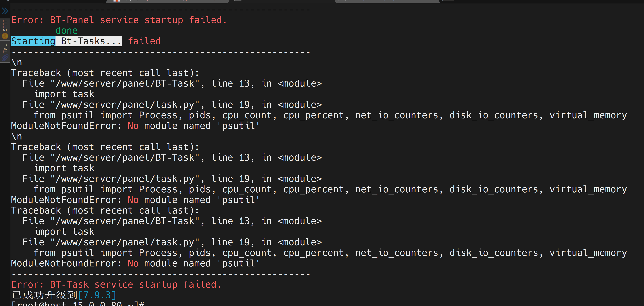
Task: Click the blue version number [7.9.3]
Action: (97, 295)
